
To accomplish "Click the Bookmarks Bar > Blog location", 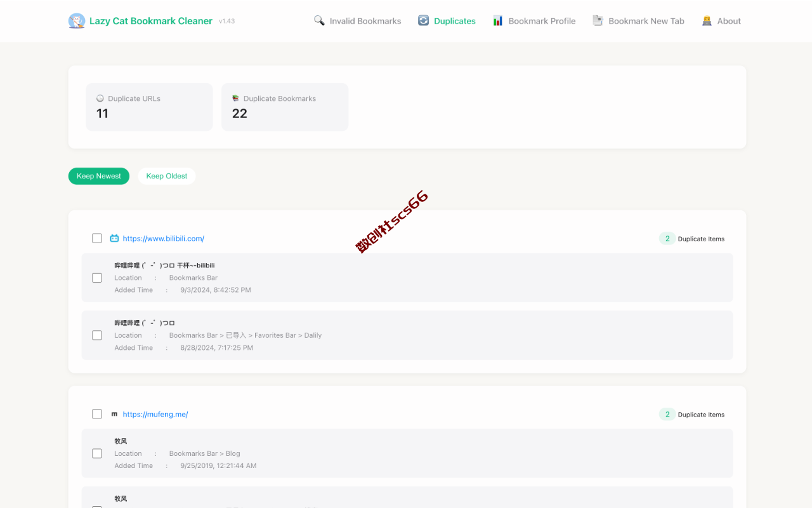I will coord(204,453).
